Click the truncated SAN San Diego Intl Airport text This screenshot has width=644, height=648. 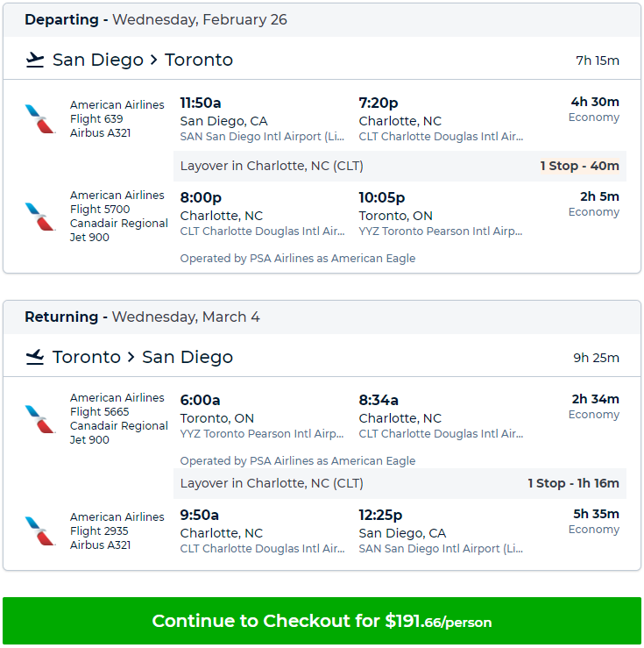click(263, 137)
